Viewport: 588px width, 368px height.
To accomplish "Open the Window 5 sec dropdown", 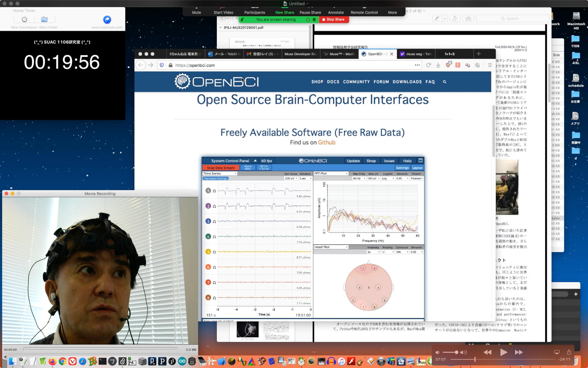I will [305, 178].
